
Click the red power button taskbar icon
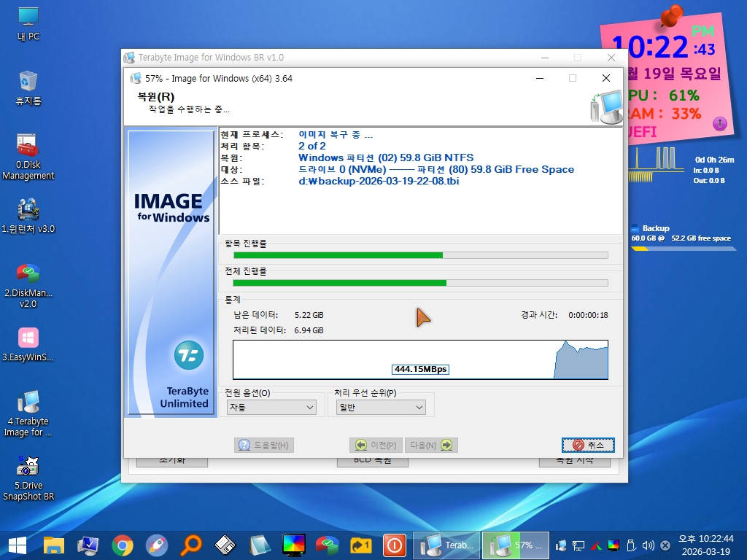coord(395,545)
